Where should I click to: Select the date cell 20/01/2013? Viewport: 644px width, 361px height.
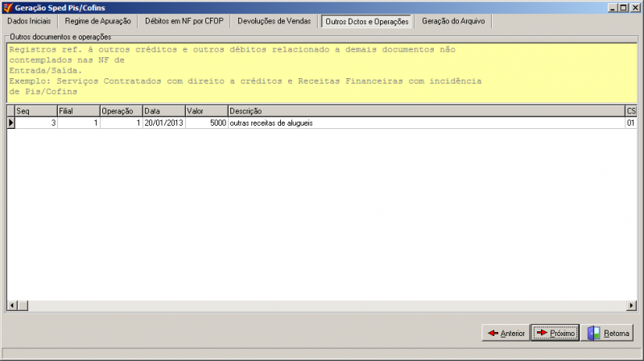point(164,123)
